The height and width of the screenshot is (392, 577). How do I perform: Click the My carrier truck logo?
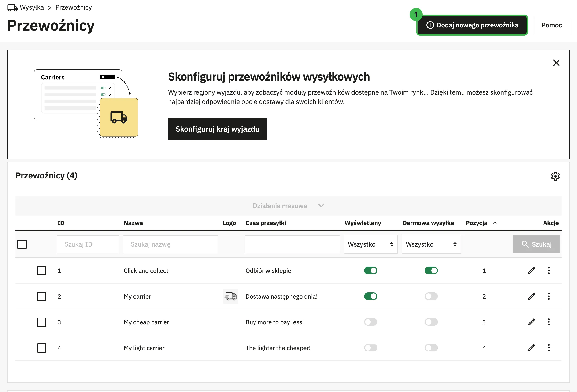click(x=230, y=296)
